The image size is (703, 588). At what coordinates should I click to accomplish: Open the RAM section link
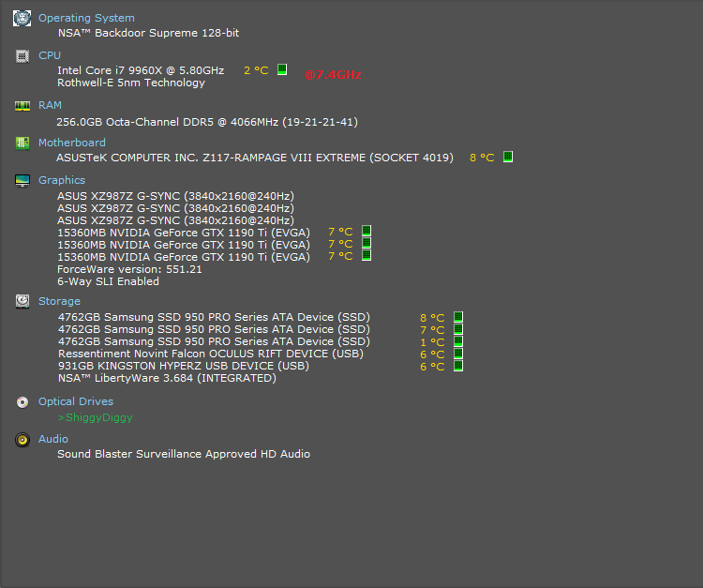pos(50,105)
